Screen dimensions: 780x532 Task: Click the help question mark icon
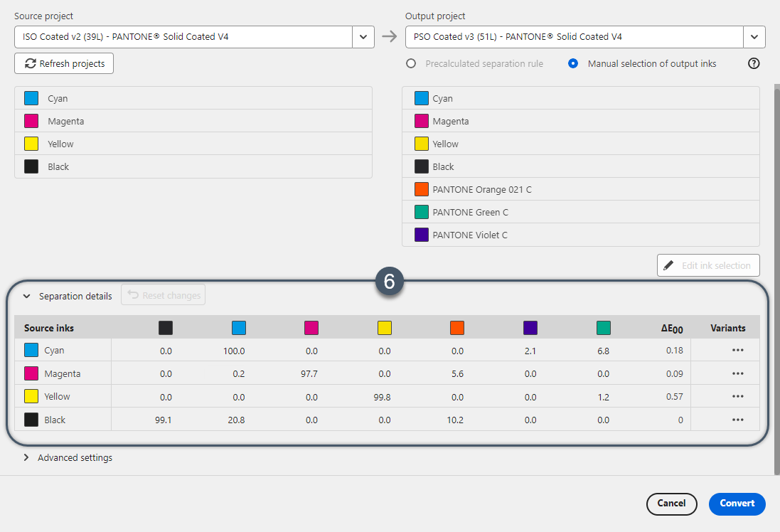[x=754, y=63]
